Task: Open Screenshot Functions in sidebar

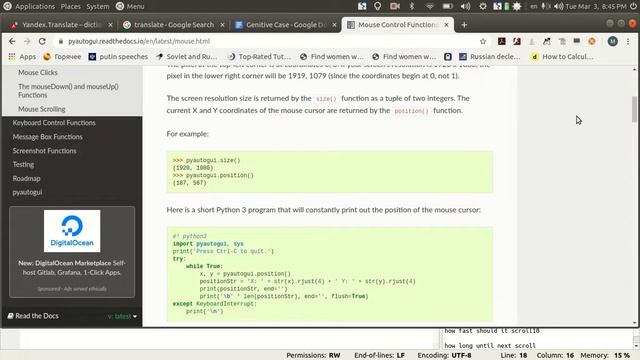Action: click(44, 151)
